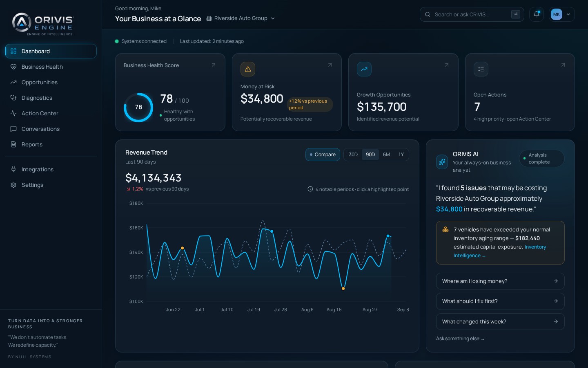Click the ORIVIS Engine logo
Screen dimensions: 588x368
pos(42,24)
